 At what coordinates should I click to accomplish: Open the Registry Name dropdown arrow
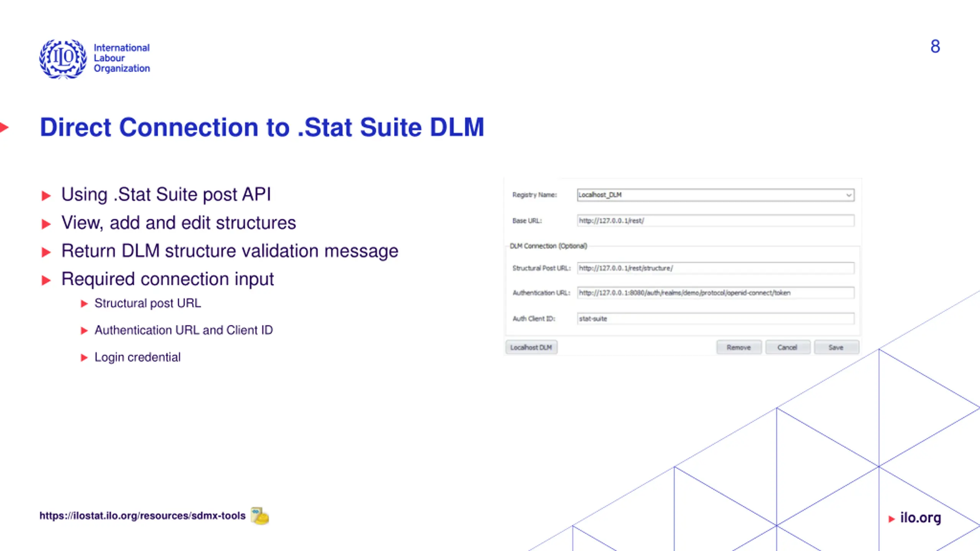click(x=848, y=195)
